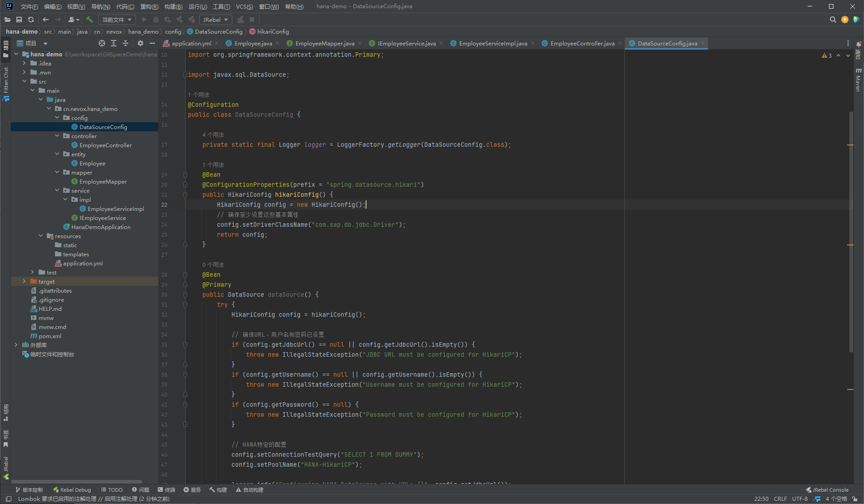
Task: Hide the project panel with minus icon
Action: tap(152, 43)
